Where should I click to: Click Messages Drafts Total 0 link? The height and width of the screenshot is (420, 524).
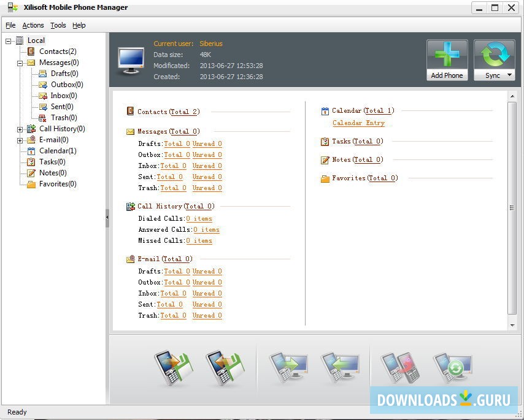pos(177,143)
